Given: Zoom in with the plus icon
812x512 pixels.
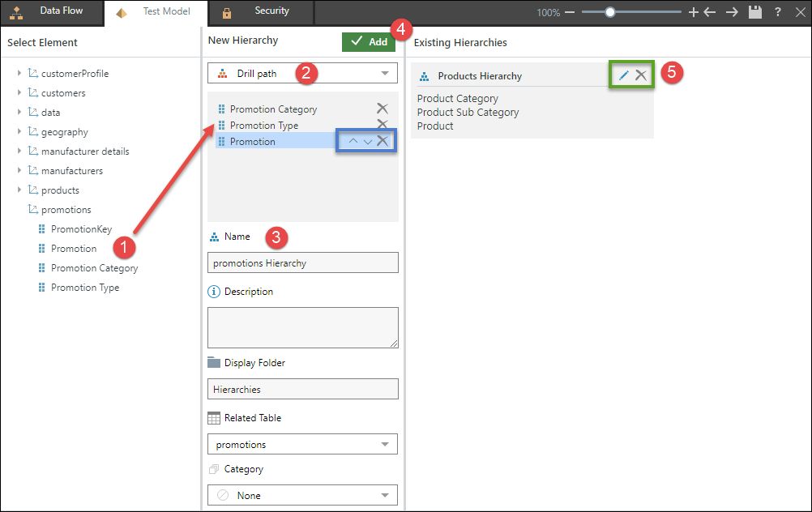Looking at the screenshot, I should 693,12.
